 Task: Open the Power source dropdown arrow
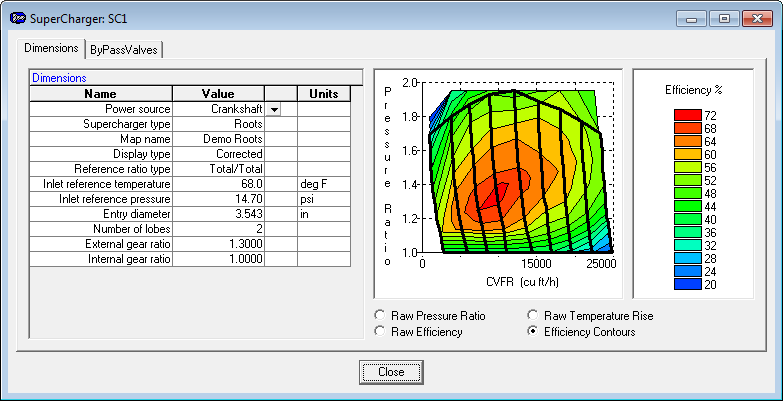(x=274, y=109)
